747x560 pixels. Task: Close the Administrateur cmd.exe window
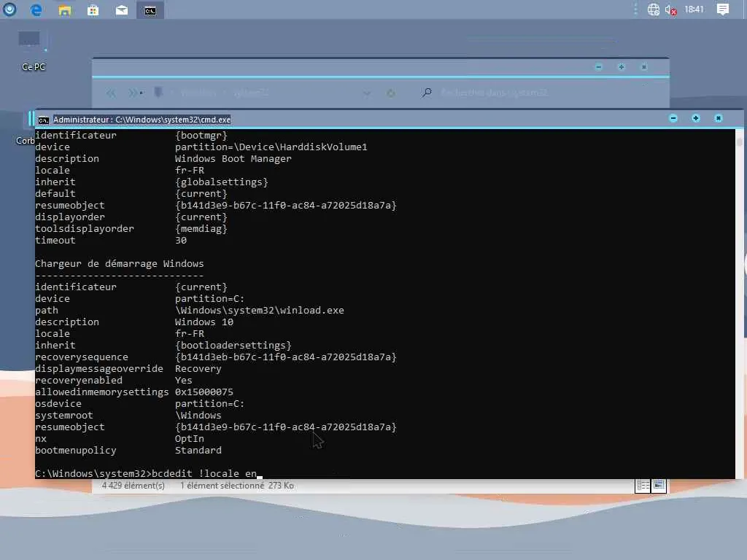point(719,118)
